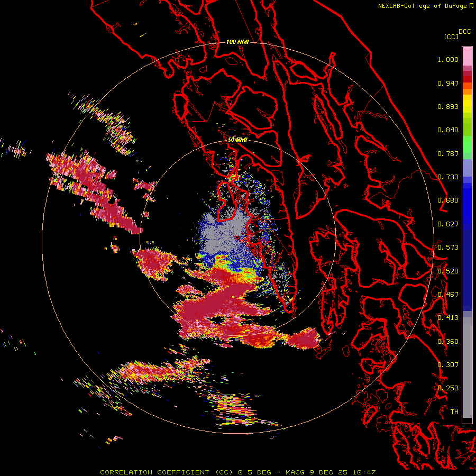Screen dimensions: 476x476
Task: Select the 1.000 value on the color scale
Action: point(448,59)
